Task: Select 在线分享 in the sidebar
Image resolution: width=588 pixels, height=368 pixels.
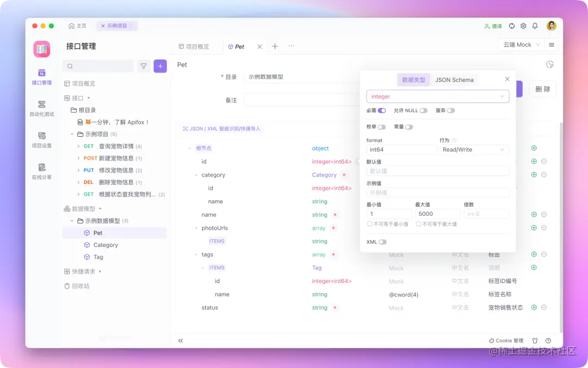Action: 42,172
